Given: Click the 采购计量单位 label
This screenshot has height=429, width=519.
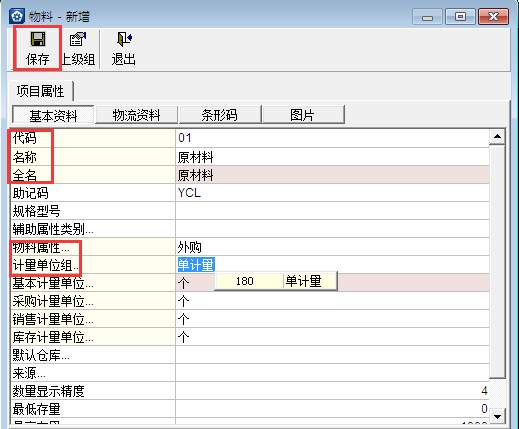Looking at the screenshot, I should pos(53,301).
